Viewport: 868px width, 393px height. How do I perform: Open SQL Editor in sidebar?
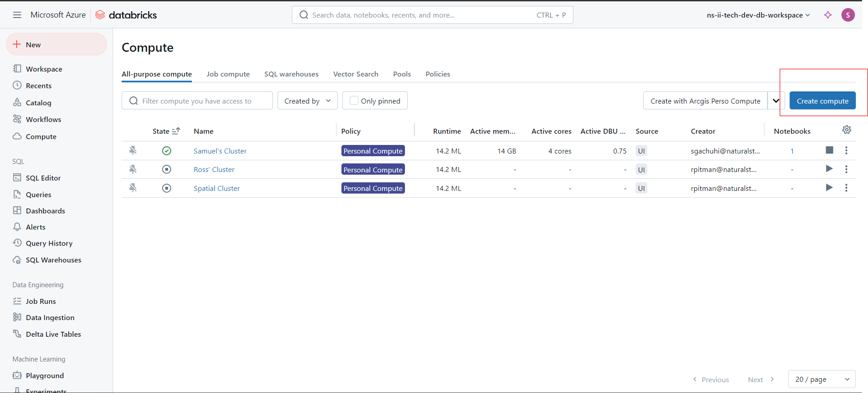43,178
